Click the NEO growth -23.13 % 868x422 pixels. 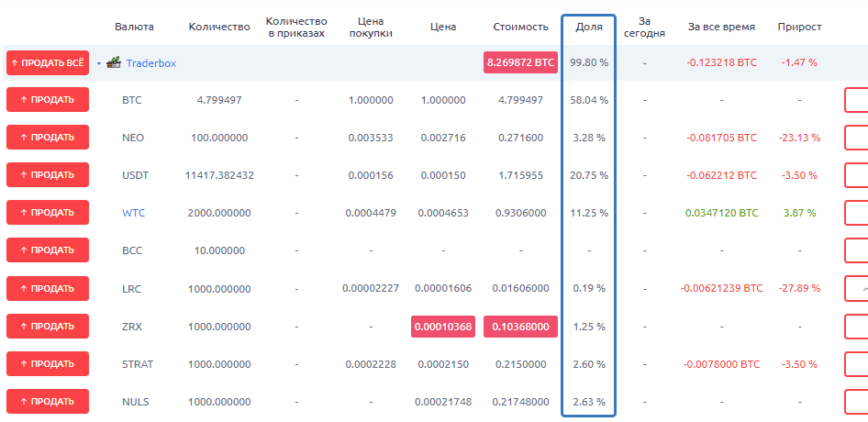(x=799, y=138)
